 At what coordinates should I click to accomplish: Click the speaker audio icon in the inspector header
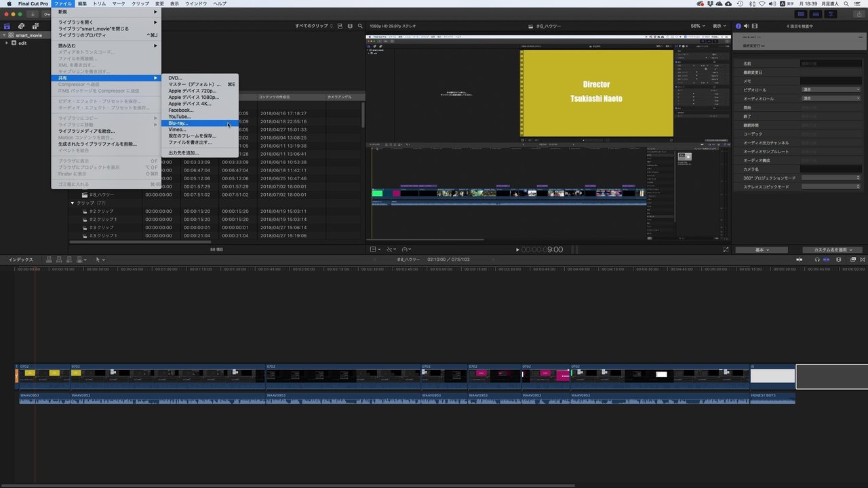[x=747, y=26]
